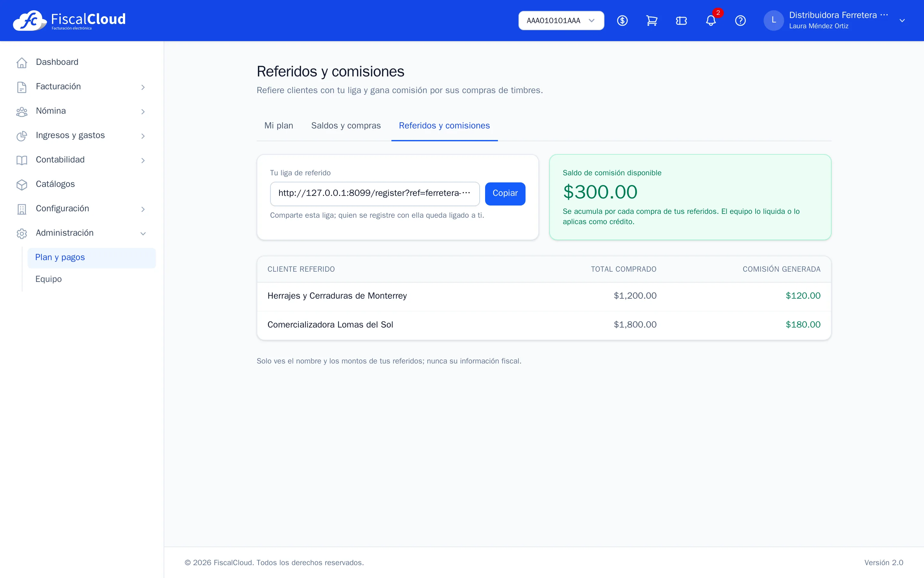
Task: Switch to the Saldos y compras tab
Action: click(x=346, y=126)
